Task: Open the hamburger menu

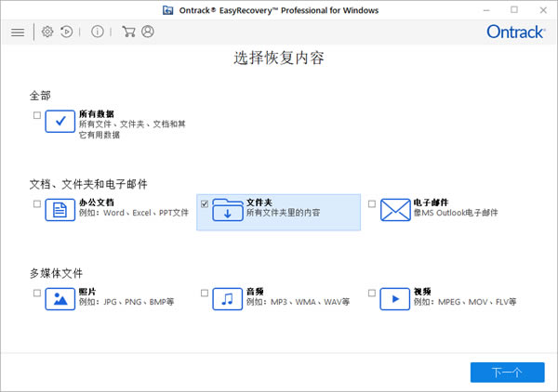Action: pos(18,32)
